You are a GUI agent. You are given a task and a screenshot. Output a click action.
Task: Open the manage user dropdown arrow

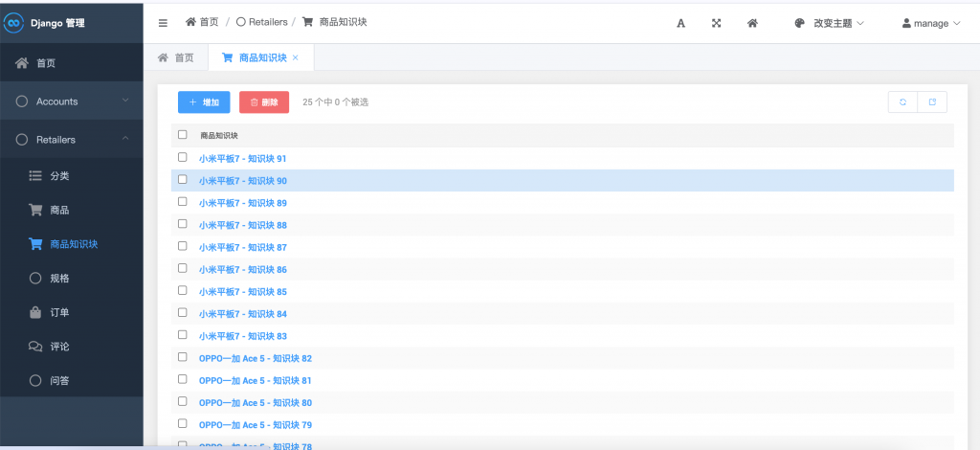956,23
